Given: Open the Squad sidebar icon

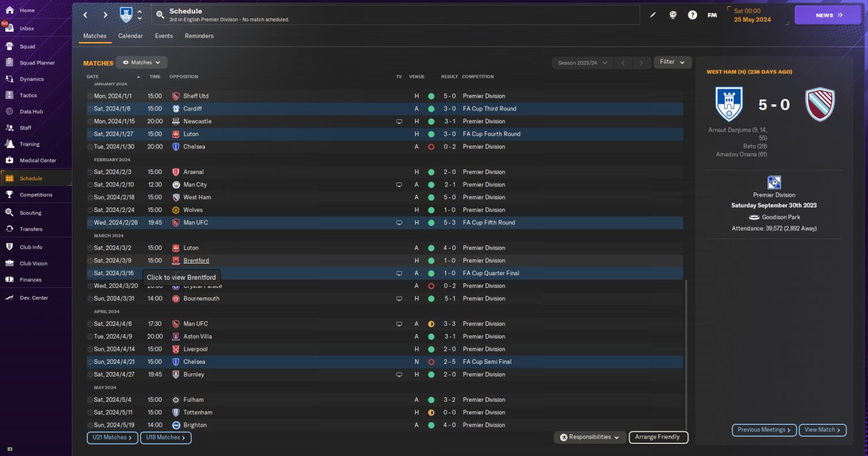Looking at the screenshot, I should pyautogui.click(x=9, y=47).
